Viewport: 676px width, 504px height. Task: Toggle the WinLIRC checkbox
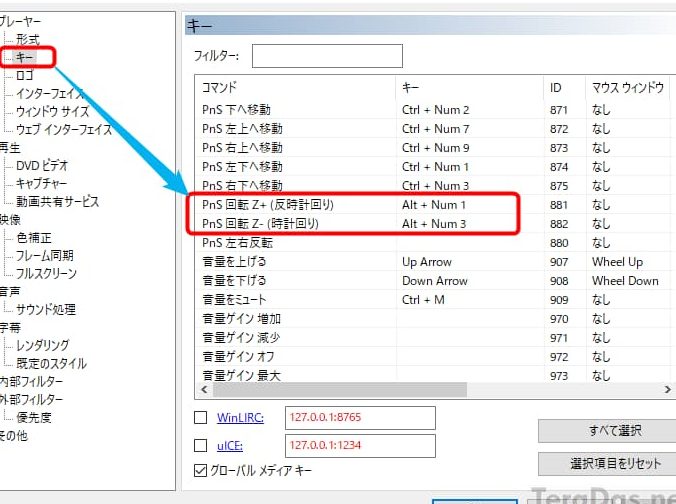(x=200, y=417)
